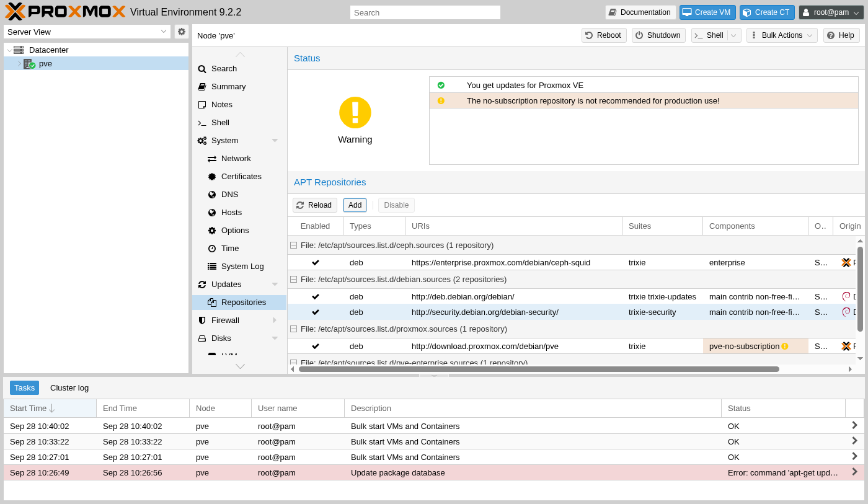Click the Shutdown button
Screen dimensions: 868x504
point(658,35)
